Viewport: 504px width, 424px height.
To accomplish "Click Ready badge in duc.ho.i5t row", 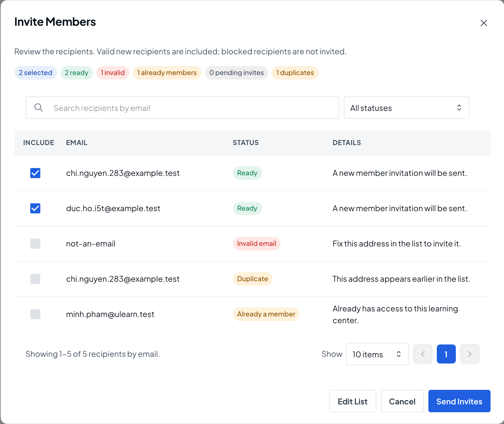I will [247, 208].
